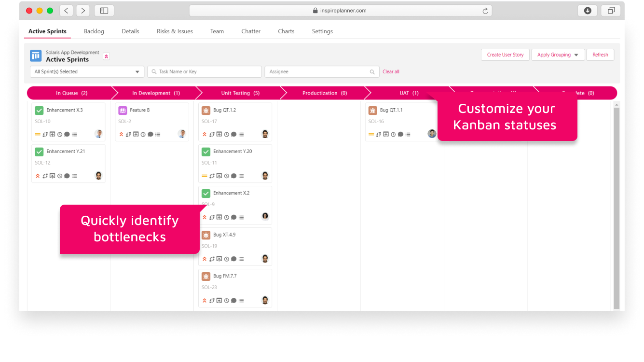The image size is (644, 362).
Task: Open the Charts tab
Action: coord(286,31)
